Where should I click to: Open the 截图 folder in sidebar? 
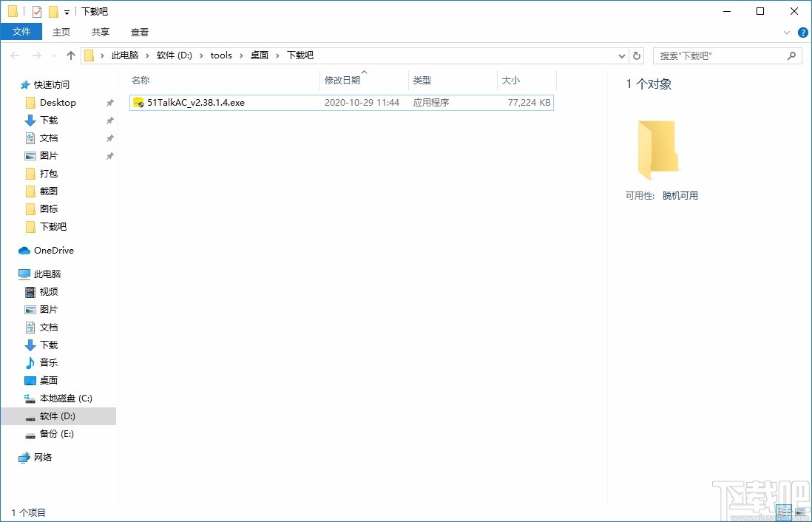click(x=49, y=191)
